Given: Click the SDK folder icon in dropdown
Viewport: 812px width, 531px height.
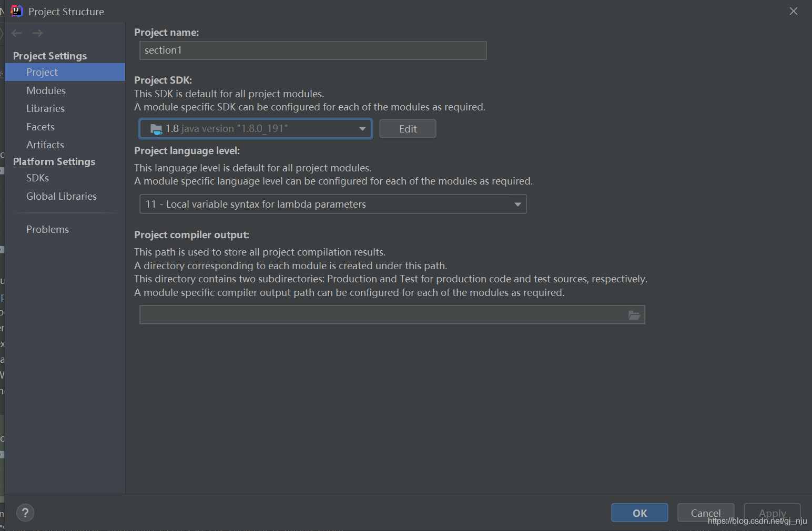Looking at the screenshot, I should pyautogui.click(x=156, y=129).
